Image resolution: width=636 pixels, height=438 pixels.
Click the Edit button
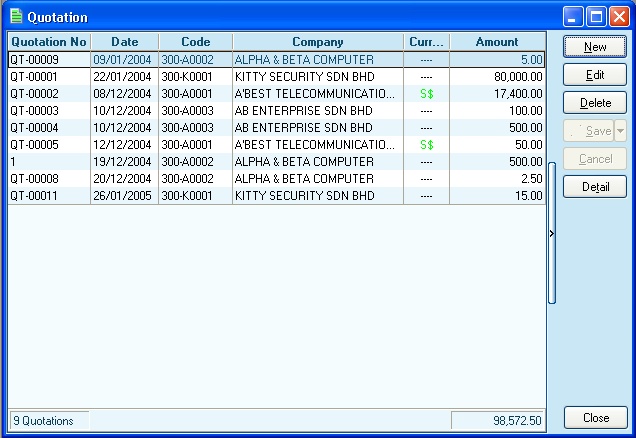click(x=595, y=75)
